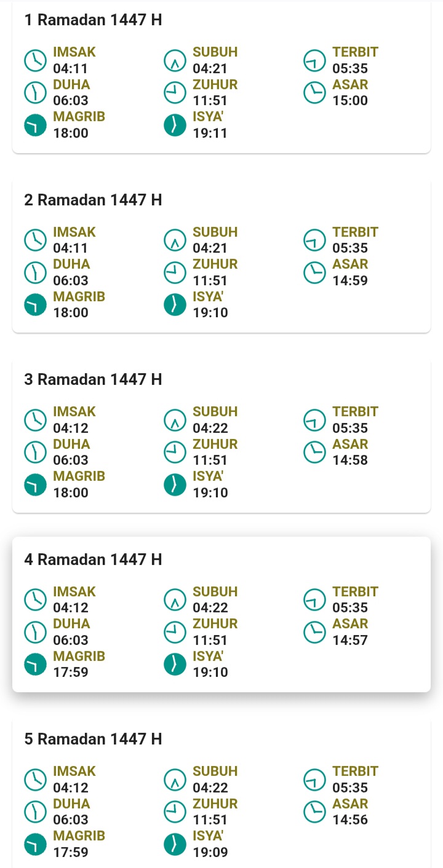Tap the Terbit clock icon for 2 Ramadan
This screenshot has width=443, height=868.
(315, 240)
